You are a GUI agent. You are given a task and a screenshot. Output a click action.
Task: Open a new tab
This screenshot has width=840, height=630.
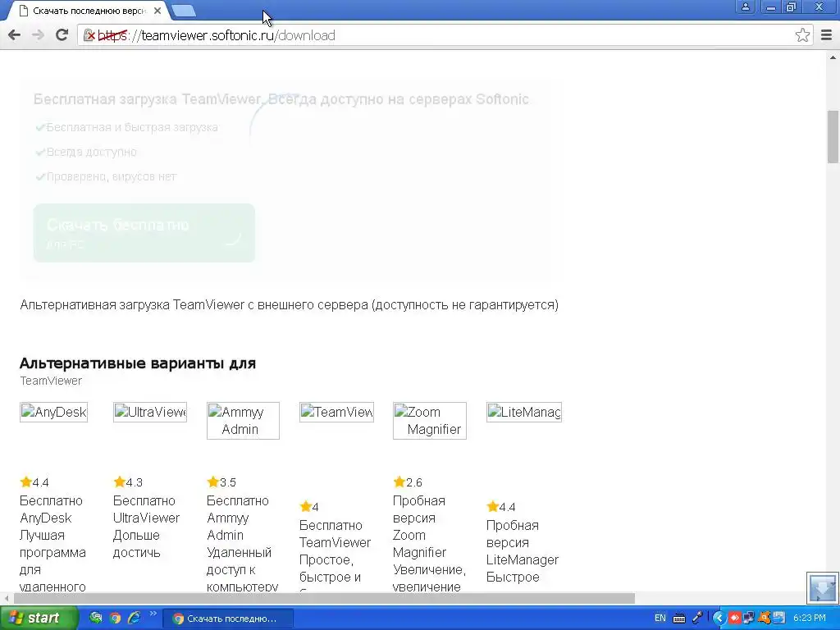[185, 11]
